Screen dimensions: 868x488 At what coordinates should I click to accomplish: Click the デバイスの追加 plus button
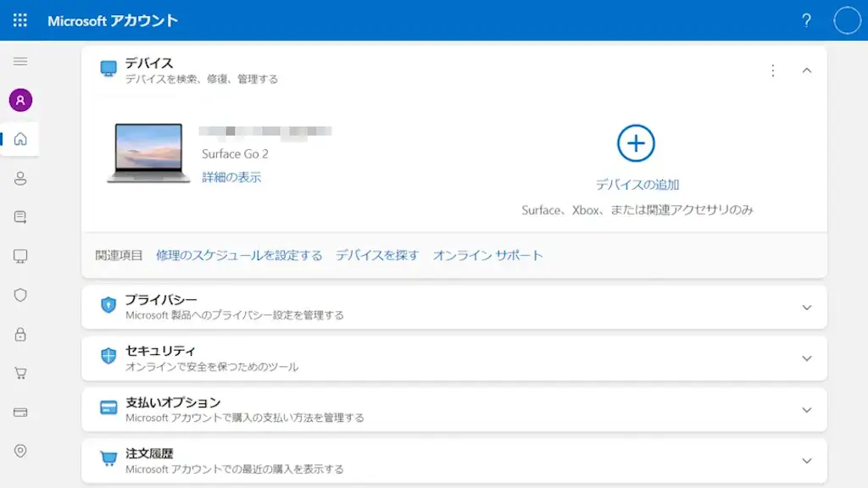(636, 144)
